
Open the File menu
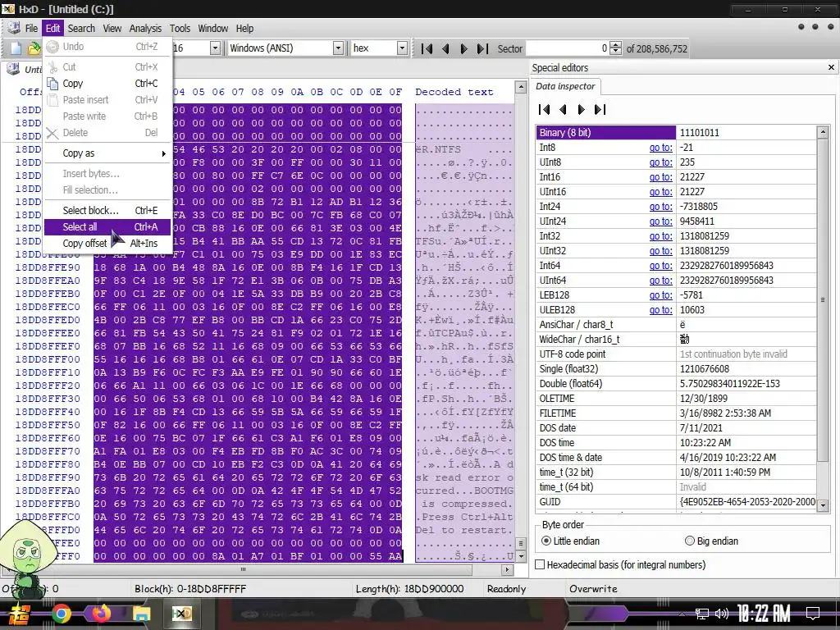(32, 29)
